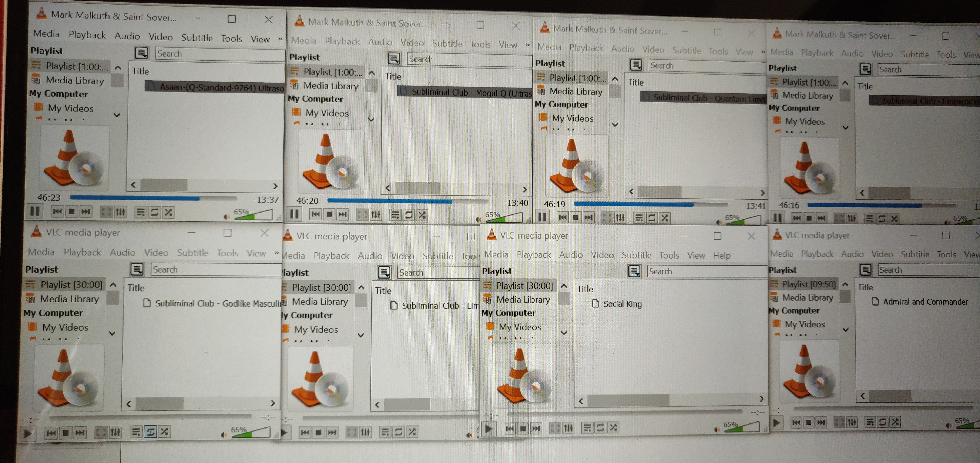Open Media menu in the Asaan window

(x=46, y=33)
